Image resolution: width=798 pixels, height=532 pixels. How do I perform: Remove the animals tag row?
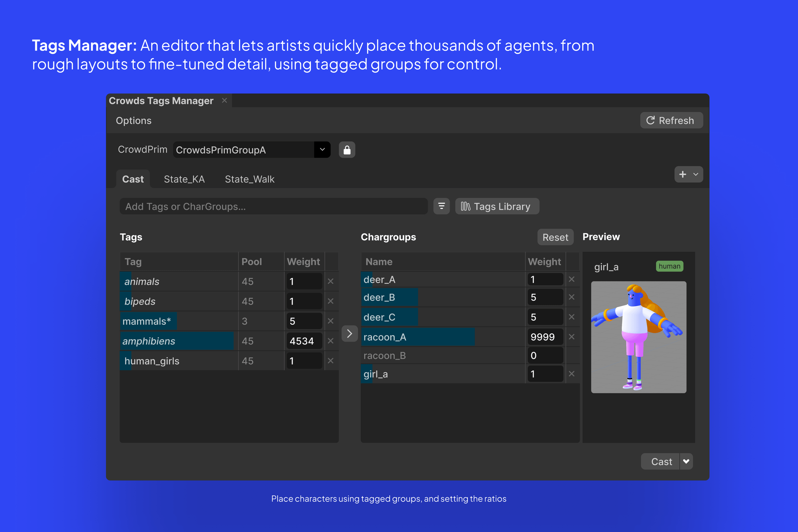point(331,281)
